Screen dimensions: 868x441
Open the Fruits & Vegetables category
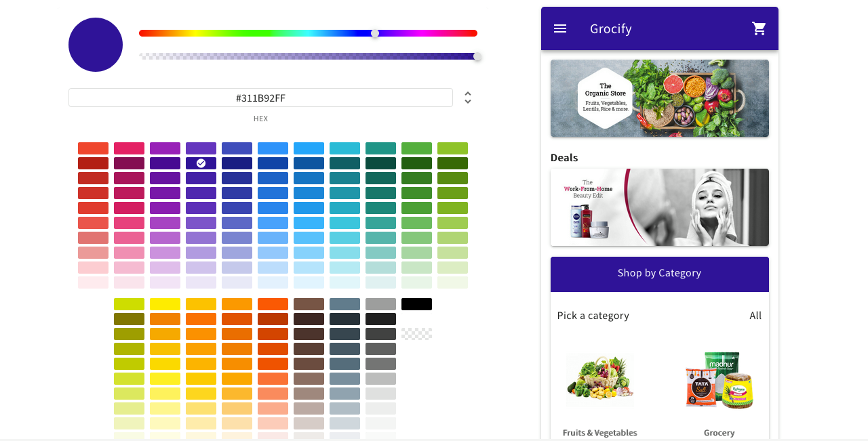tap(599, 379)
